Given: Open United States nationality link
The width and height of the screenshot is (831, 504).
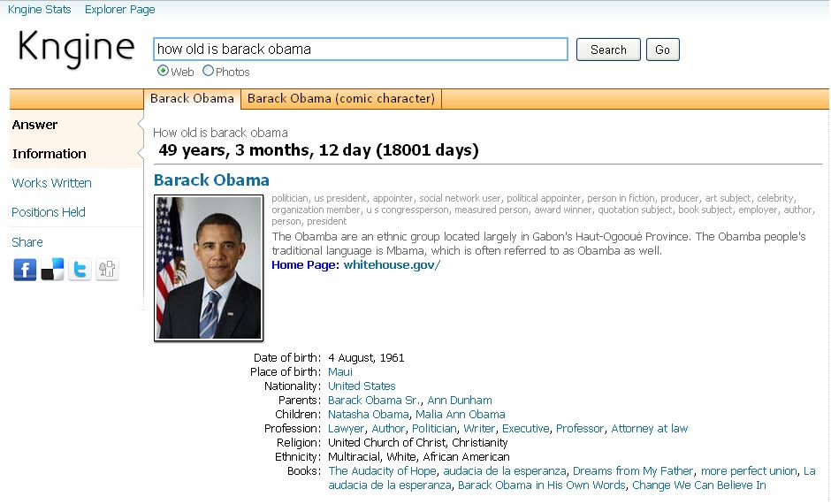Looking at the screenshot, I should coord(362,386).
